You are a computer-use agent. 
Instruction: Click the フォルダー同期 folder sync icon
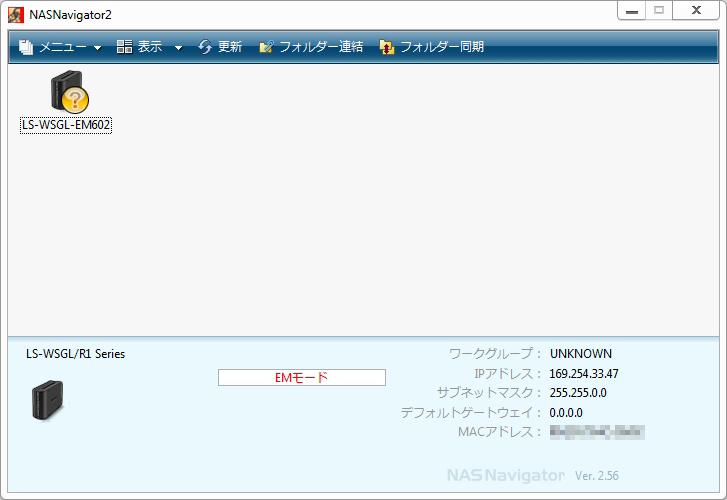click(x=387, y=47)
